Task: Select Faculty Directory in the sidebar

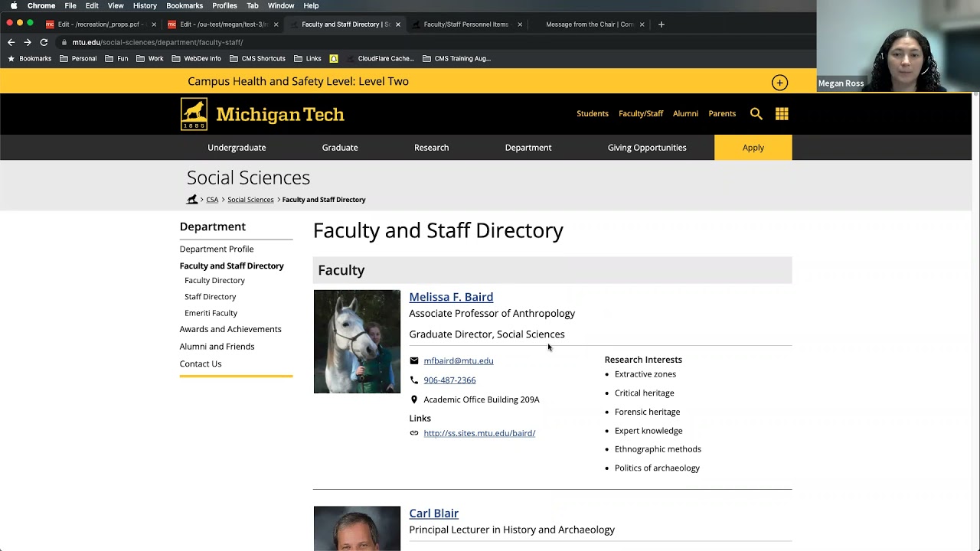Action: tap(214, 281)
